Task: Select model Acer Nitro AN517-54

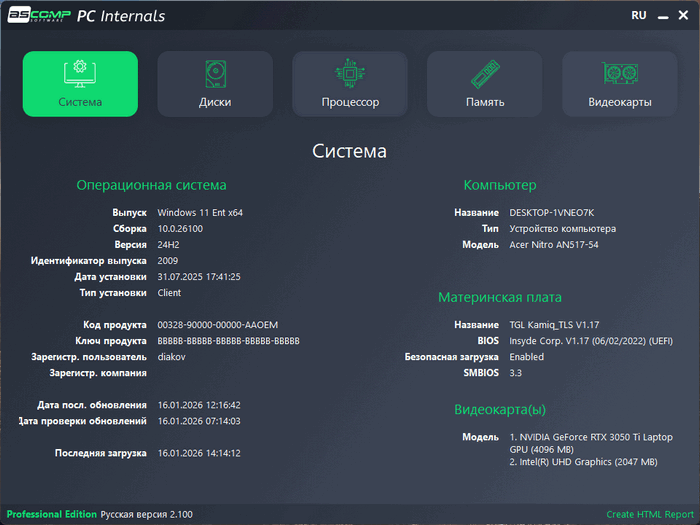Action: [554, 245]
